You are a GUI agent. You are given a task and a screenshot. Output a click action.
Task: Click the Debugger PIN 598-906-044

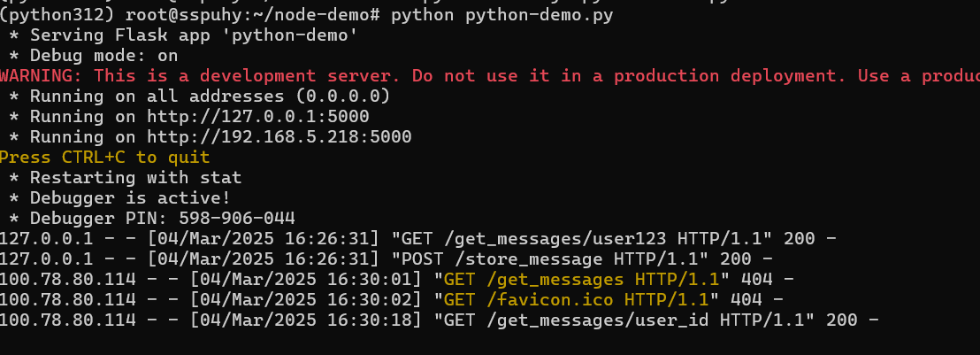tap(236, 218)
